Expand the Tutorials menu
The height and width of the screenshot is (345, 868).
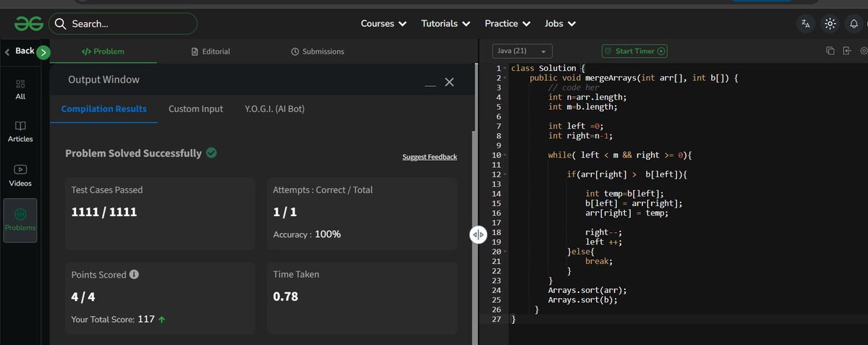[446, 24]
